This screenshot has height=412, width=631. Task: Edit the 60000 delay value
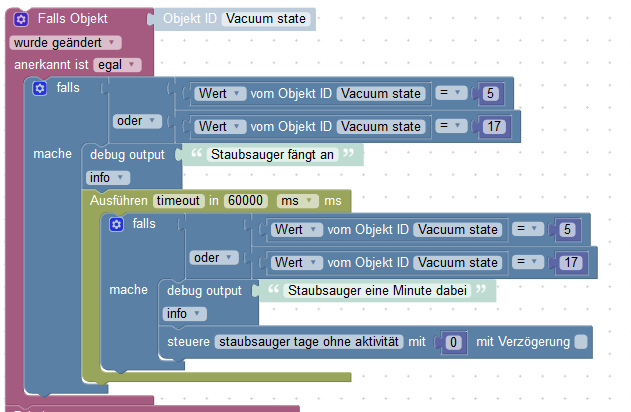[245, 200]
